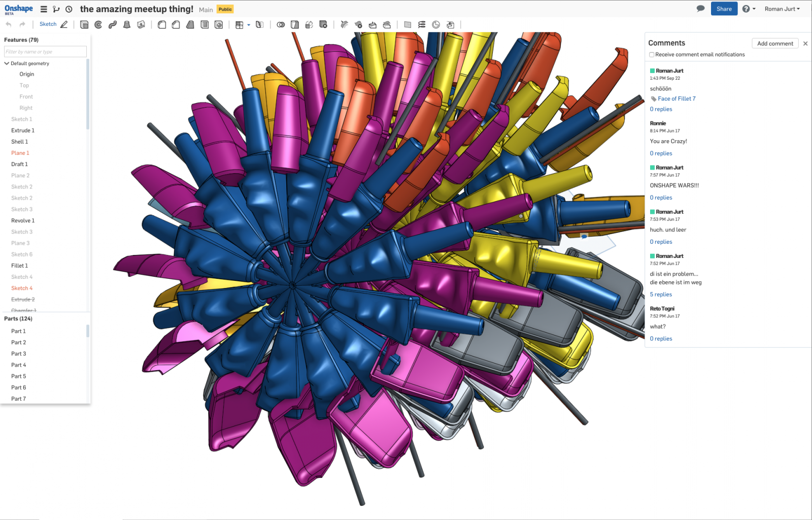Open chat with the comment bubble icon

click(700, 8)
